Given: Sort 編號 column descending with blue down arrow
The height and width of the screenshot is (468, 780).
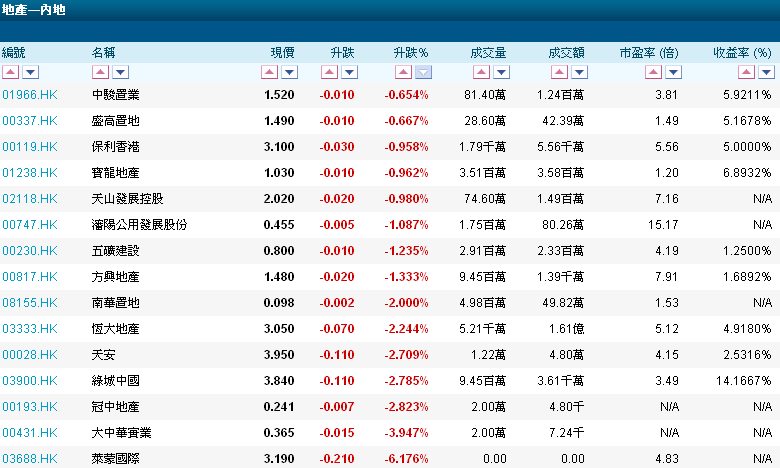Looking at the screenshot, I should pyautogui.click(x=30, y=72).
